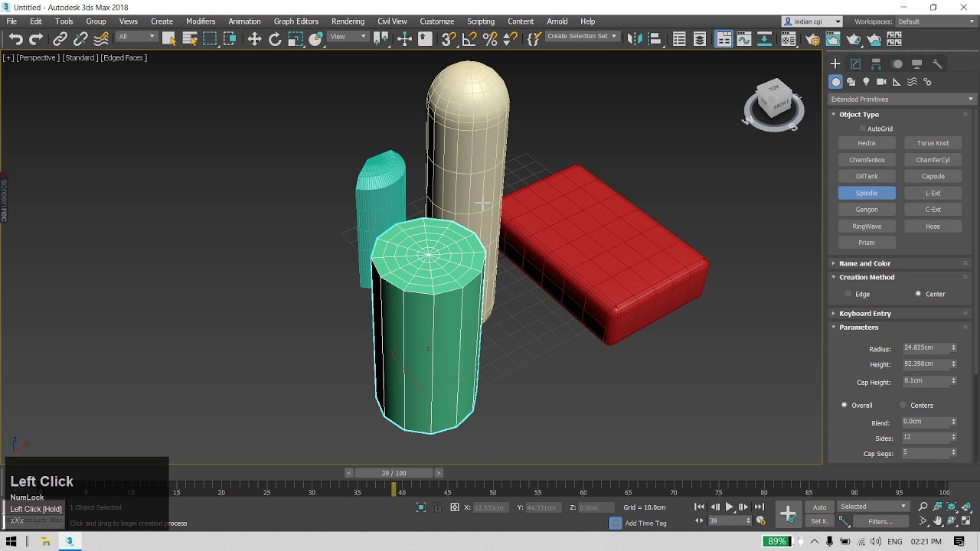Expand the Keyboard Entry rollout
This screenshot has width=980, height=551.
click(864, 313)
